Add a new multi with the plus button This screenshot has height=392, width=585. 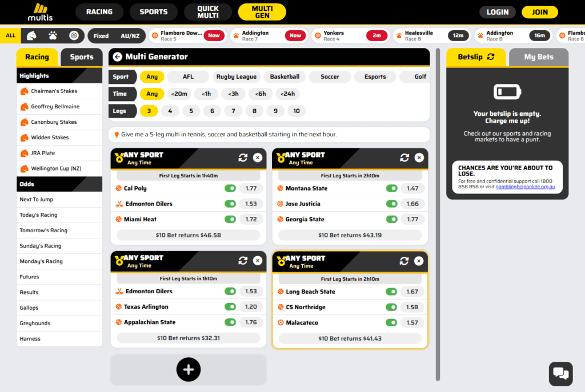click(189, 369)
